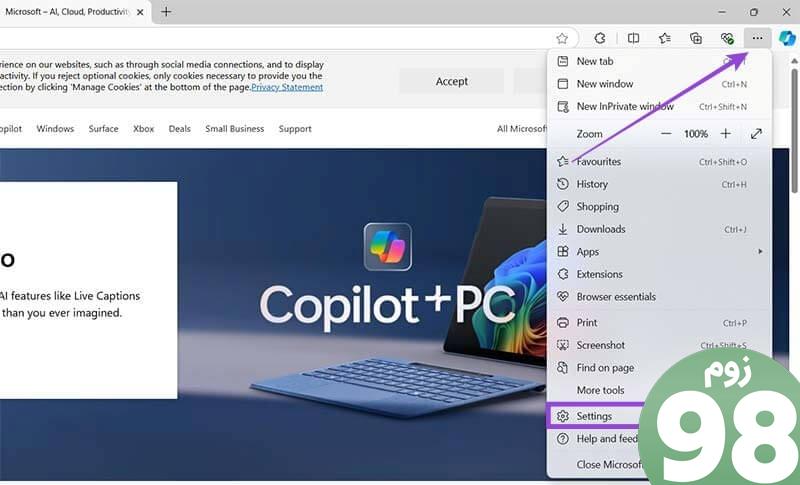Click the Copilot logo in hero banner

tap(388, 247)
